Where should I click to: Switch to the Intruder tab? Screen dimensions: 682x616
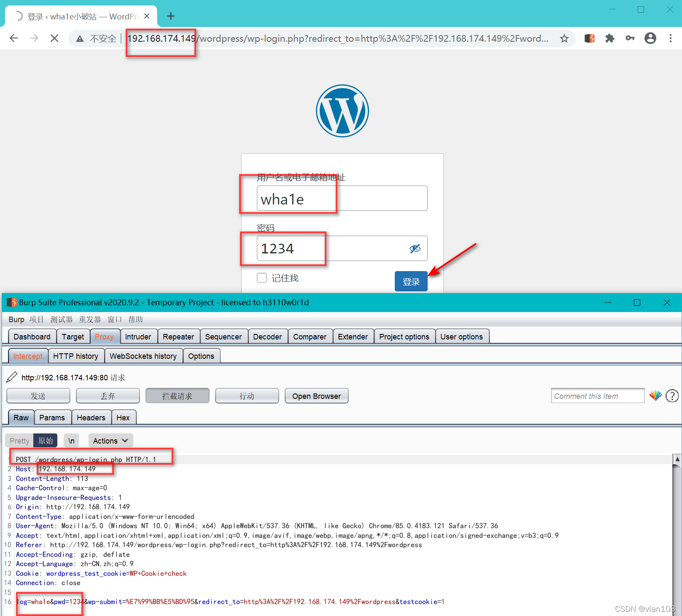coord(138,336)
